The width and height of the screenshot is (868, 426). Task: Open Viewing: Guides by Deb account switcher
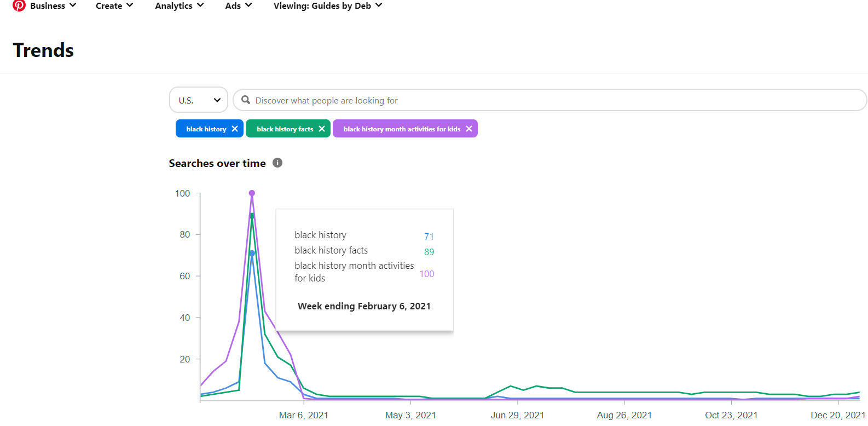click(x=328, y=5)
